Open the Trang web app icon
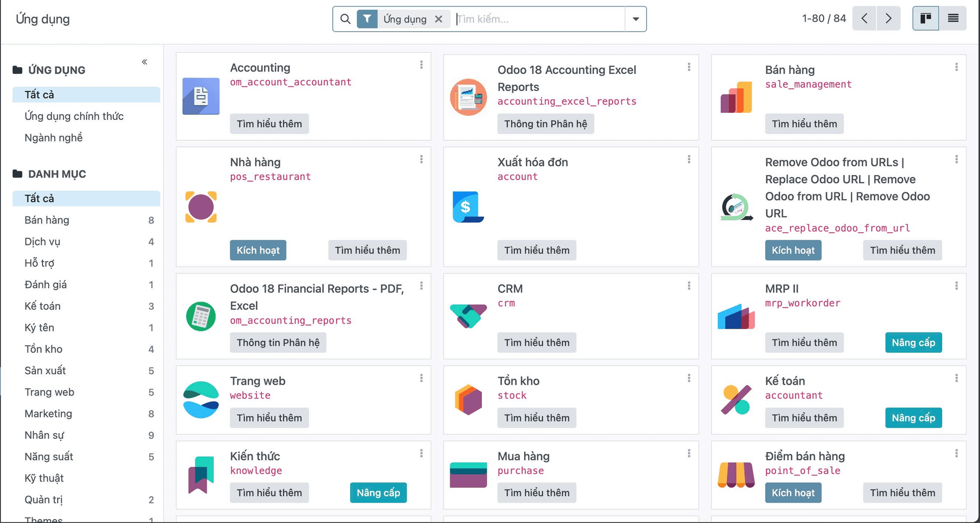980x523 pixels. click(201, 400)
